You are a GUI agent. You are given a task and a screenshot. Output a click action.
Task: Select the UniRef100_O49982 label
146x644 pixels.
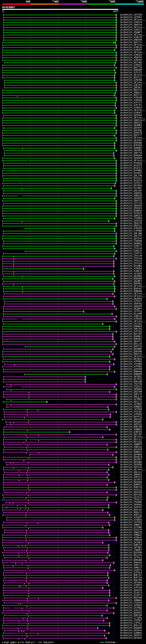point(131,505)
